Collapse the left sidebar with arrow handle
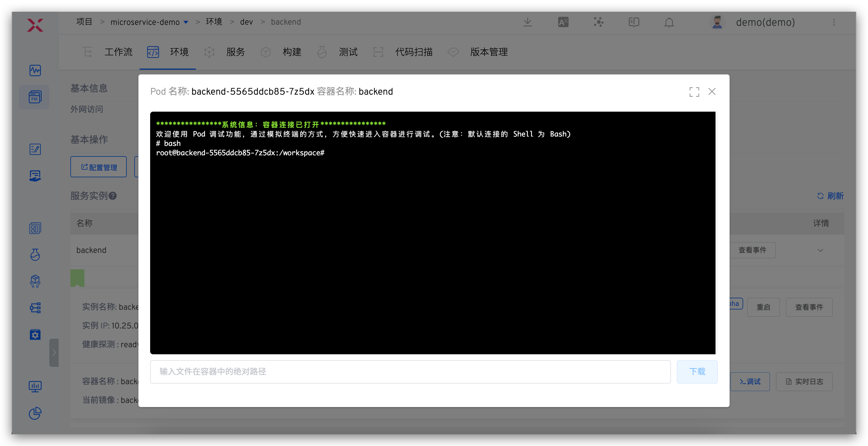This screenshot has width=868, height=446. (54, 353)
